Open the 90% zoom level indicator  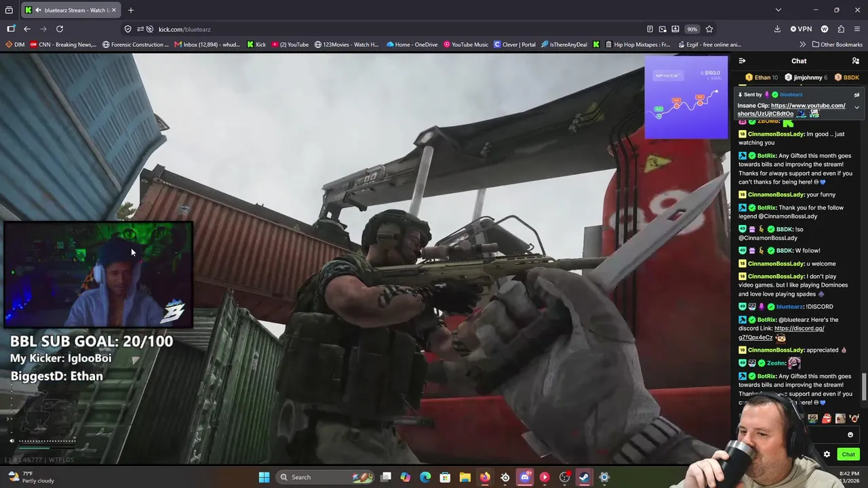coord(692,29)
